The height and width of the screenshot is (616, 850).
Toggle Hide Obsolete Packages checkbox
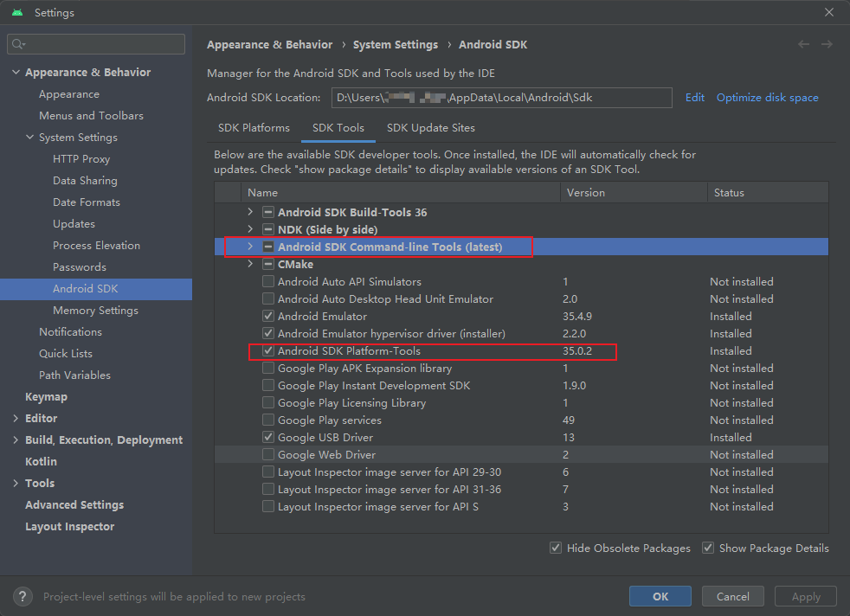(556, 549)
